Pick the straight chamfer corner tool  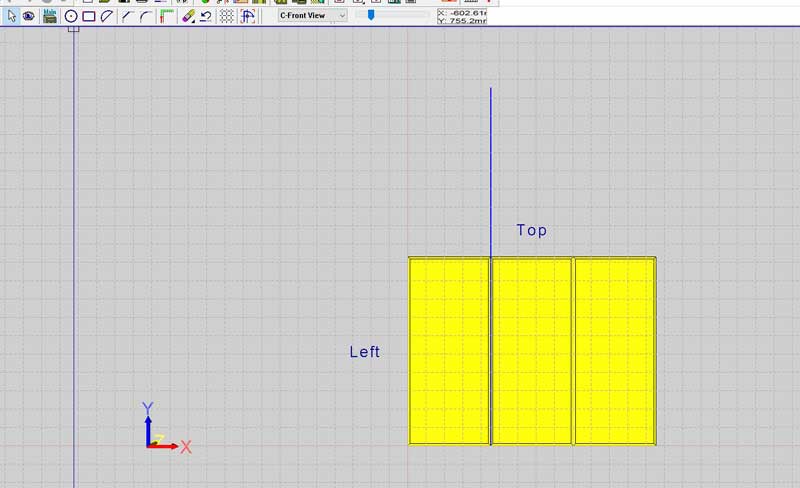point(127,16)
